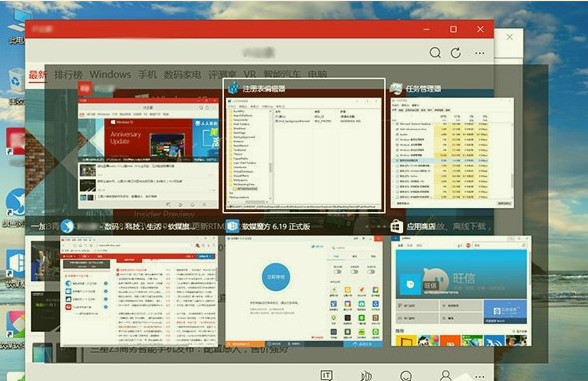The image size is (588, 381).
Task: Switch to the 任务管理器 window thumbnail
Action: click(x=452, y=153)
